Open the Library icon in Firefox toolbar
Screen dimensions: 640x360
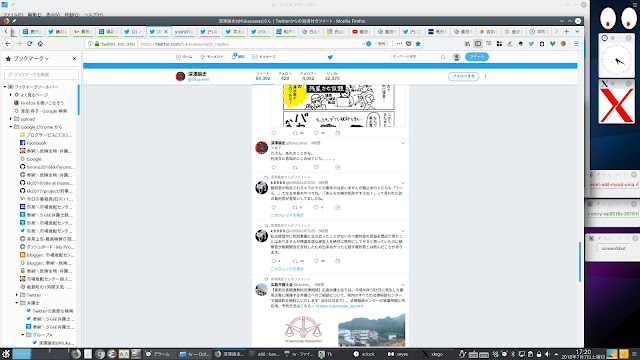click(467, 44)
